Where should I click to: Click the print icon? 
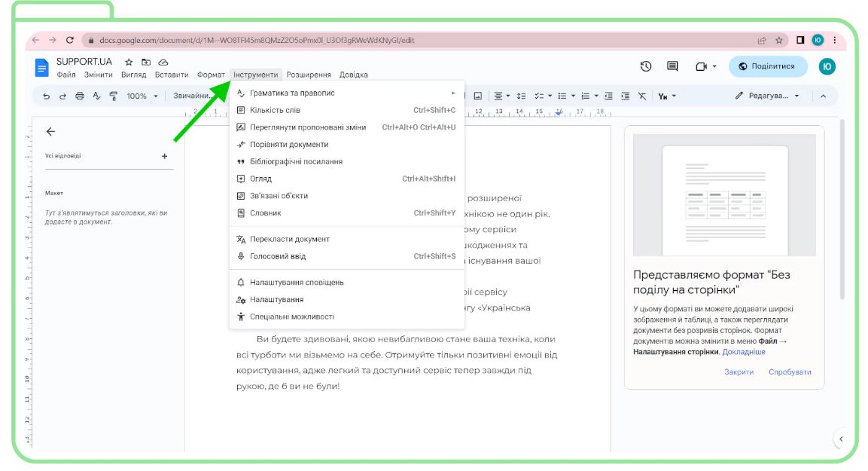[x=80, y=96]
